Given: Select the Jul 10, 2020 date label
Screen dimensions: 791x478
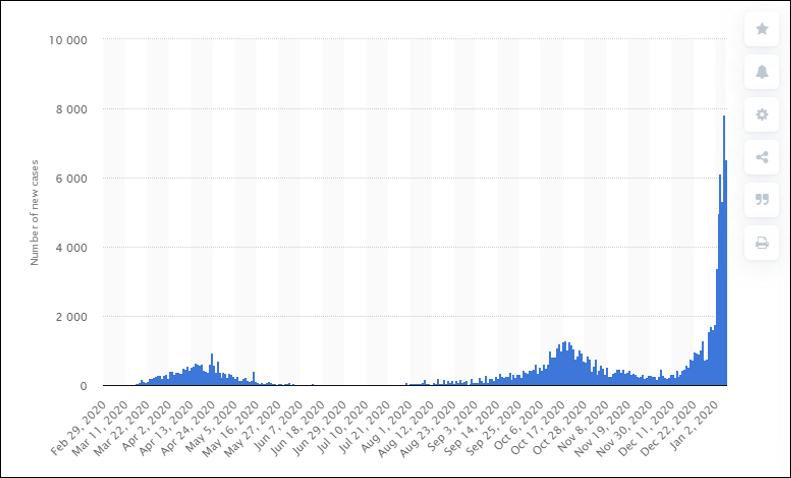Looking at the screenshot, I should click(x=339, y=424).
